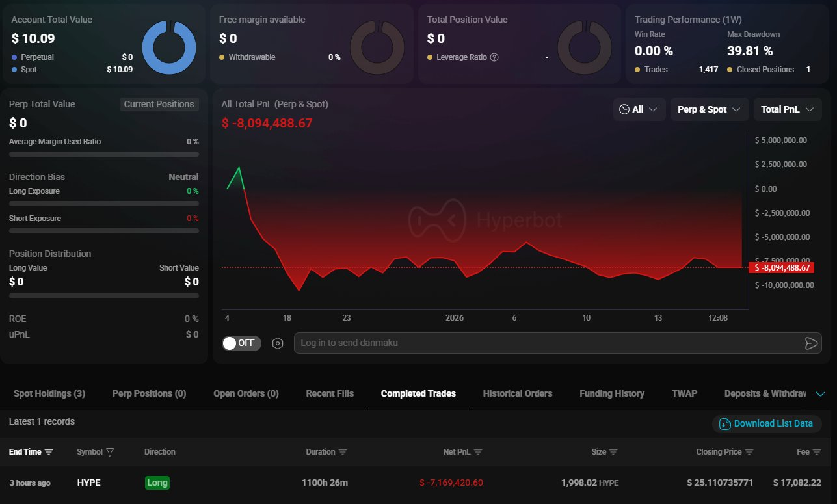Click the danmaku message input field
837x504 pixels.
coord(546,343)
